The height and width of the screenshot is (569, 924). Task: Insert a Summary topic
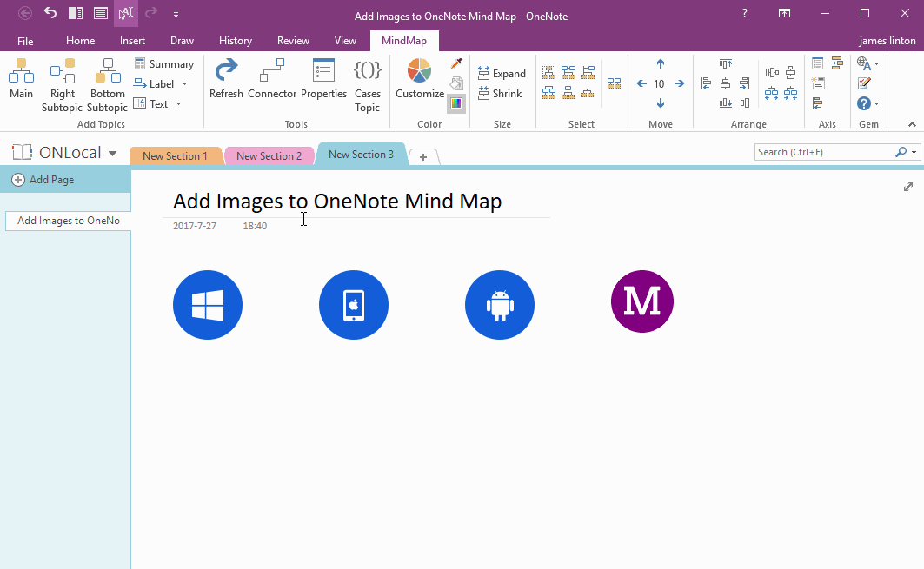click(x=164, y=63)
